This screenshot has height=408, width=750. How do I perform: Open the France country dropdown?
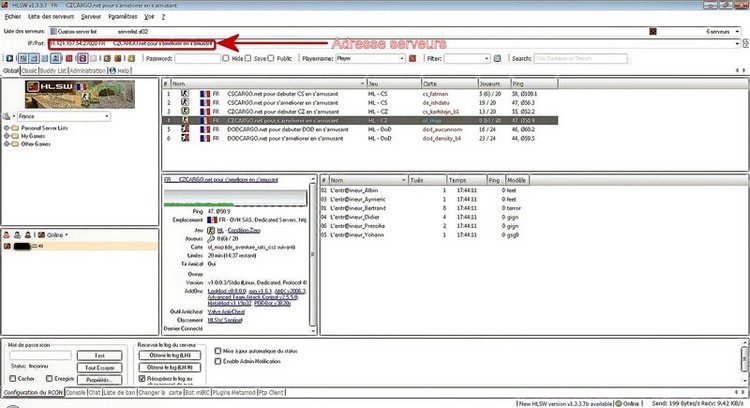click(107, 116)
